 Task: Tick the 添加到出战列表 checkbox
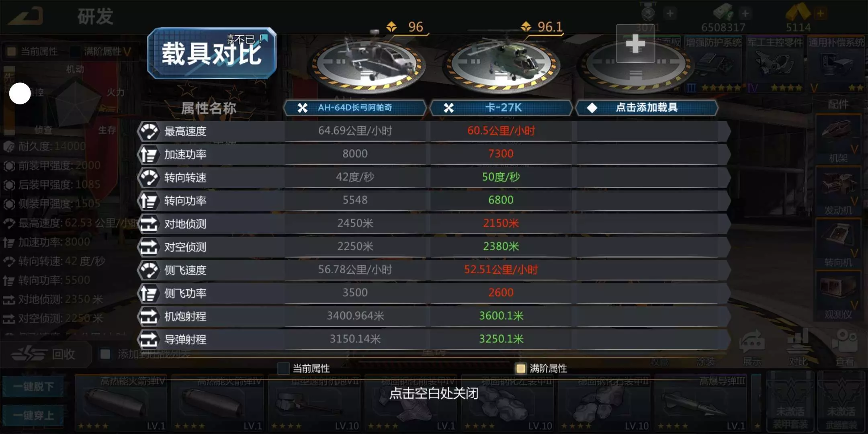tap(105, 354)
